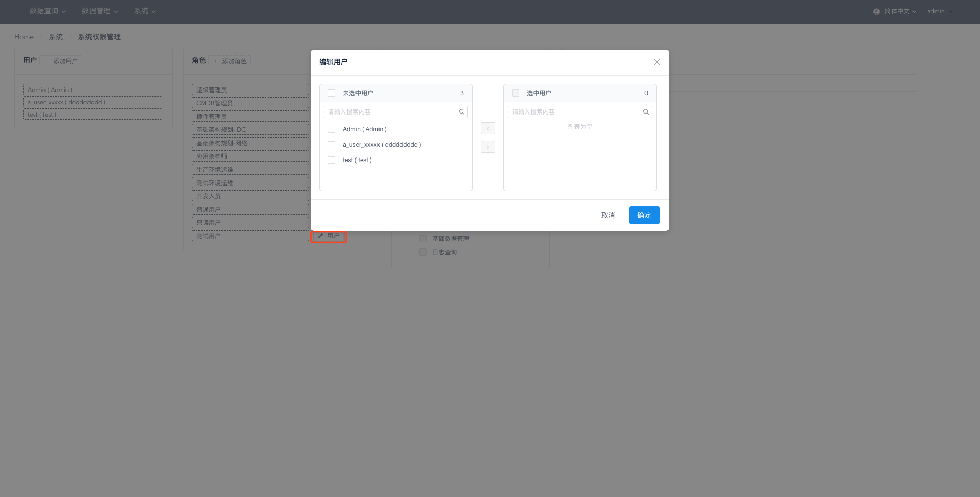980x497 pixels.
Task: Select the 测试环境运维 role
Action: [x=251, y=183]
